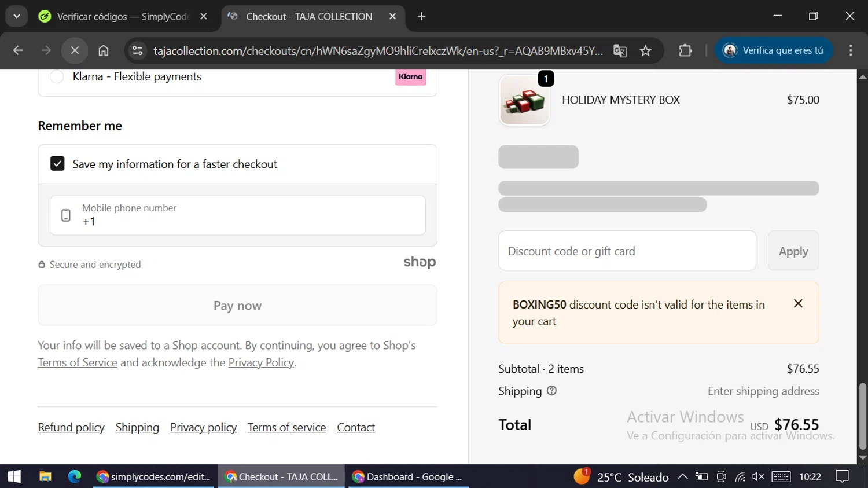The image size is (868, 488).
Task: Click the phone icon in mobile field
Action: 66,215
